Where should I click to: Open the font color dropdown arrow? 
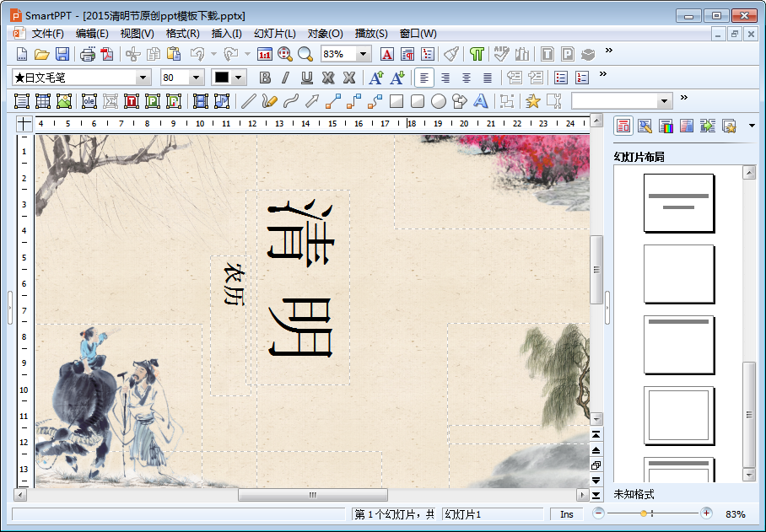click(238, 78)
